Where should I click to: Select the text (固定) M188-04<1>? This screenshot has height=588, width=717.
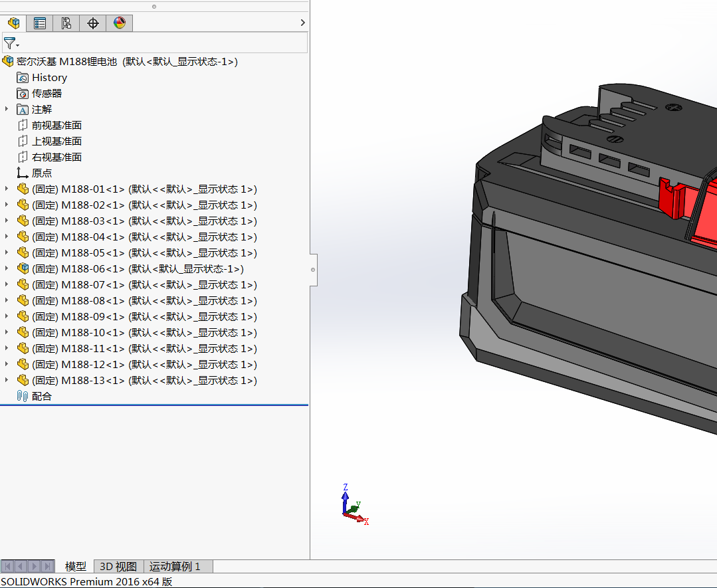tap(78, 237)
